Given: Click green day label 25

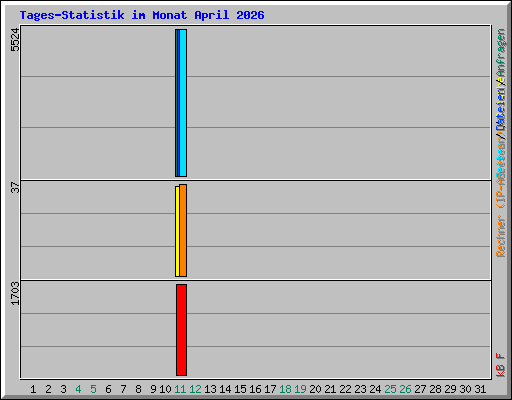Looking at the screenshot, I should click(390, 389).
